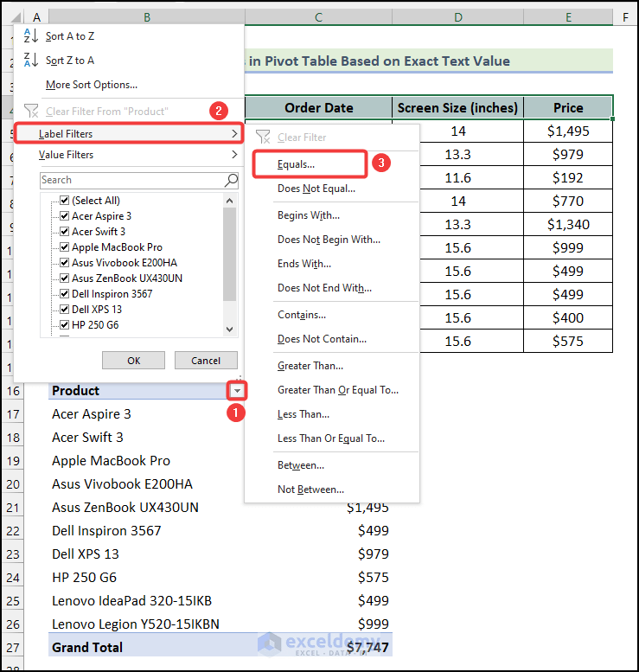Click the $979 pivot value for Dell XPS 13
The width and height of the screenshot is (639, 672).
pyautogui.click(x=374, y=554)
